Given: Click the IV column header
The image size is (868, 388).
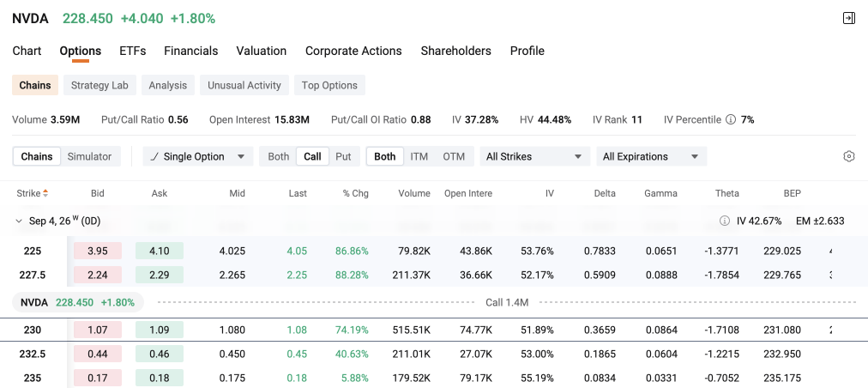Looking at the screenshot, I should (x=549, y=193).
